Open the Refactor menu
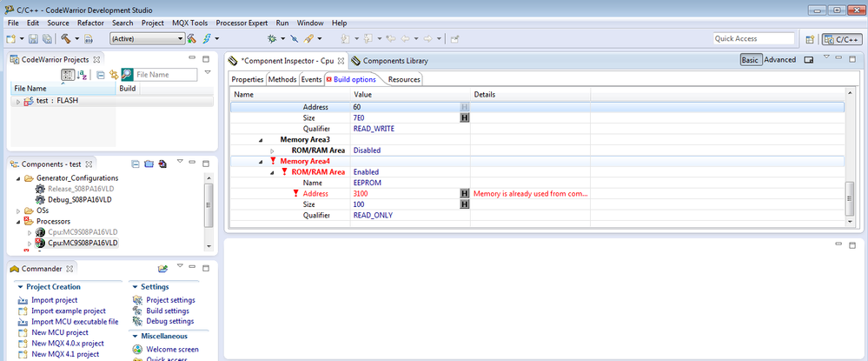This screenshot has height=361, width=868. point(90,23)
